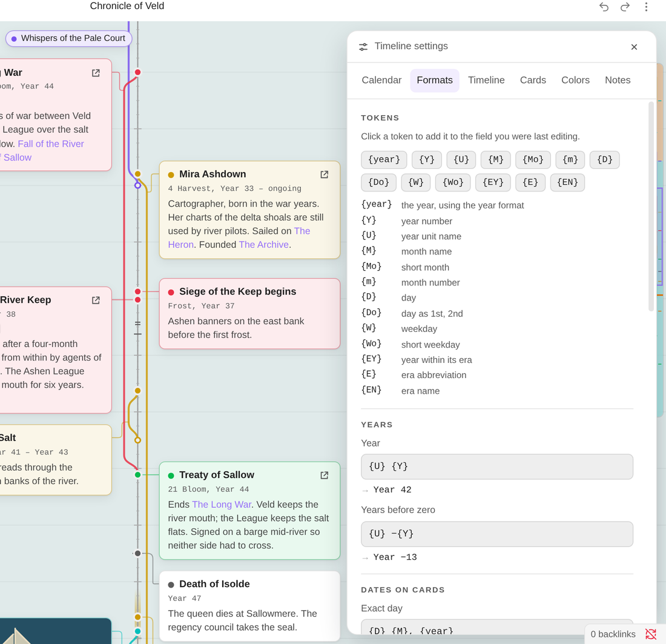The width and height of the screenshot is (666, 644).
Task: Insert the {Do} ordinal day token
Action: [378, 183]
